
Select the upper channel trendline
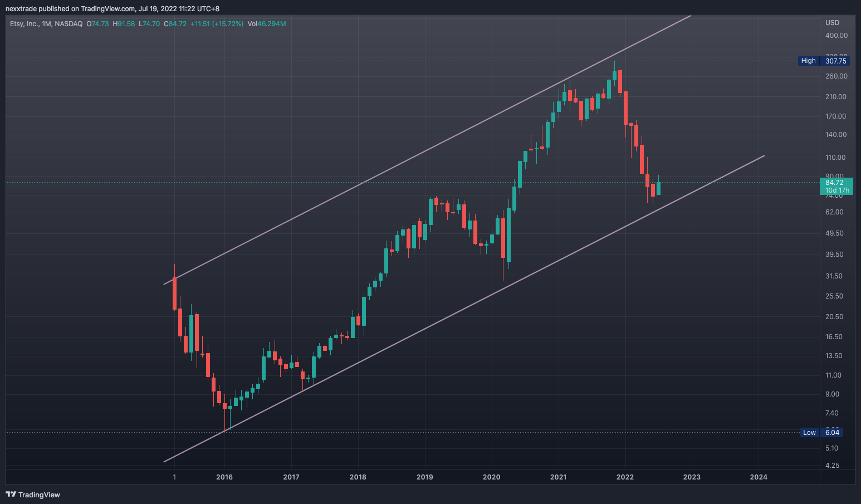(427, 150)
